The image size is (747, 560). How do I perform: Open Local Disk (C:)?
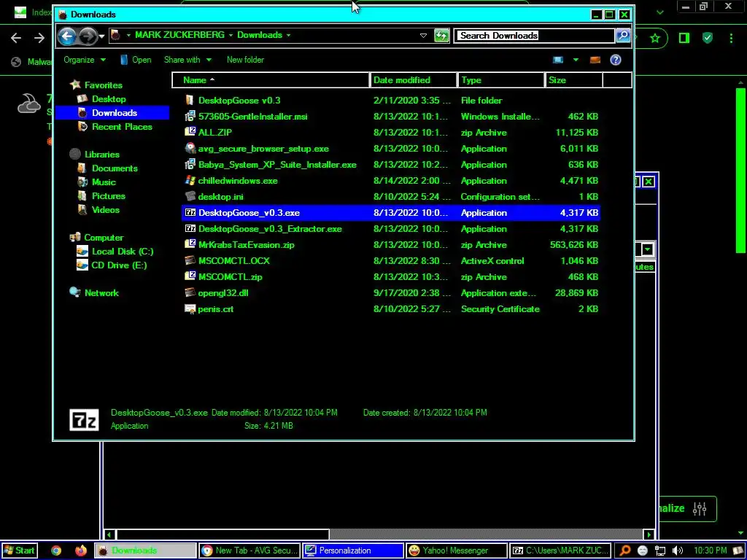coord(122,252)
